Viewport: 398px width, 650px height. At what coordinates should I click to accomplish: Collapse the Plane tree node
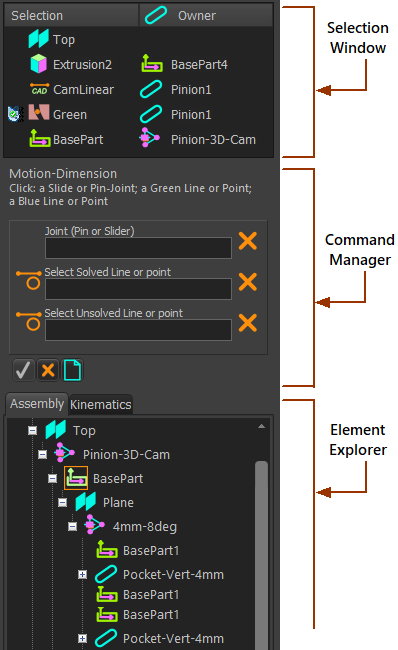[62, 502]
